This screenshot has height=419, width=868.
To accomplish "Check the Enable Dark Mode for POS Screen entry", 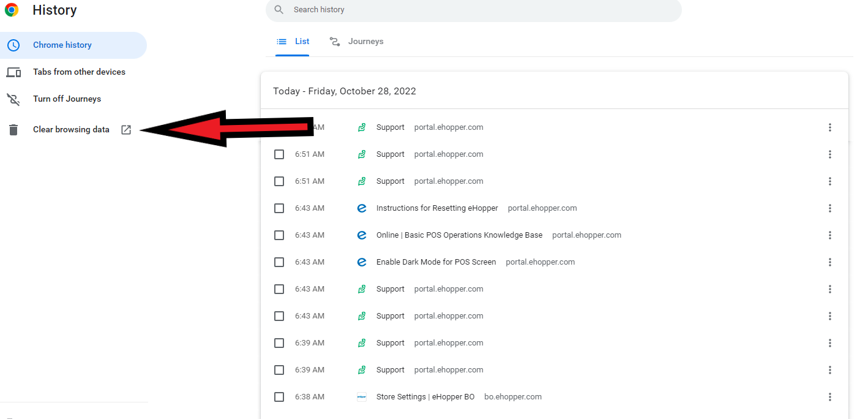I will (x=279, y=262).
